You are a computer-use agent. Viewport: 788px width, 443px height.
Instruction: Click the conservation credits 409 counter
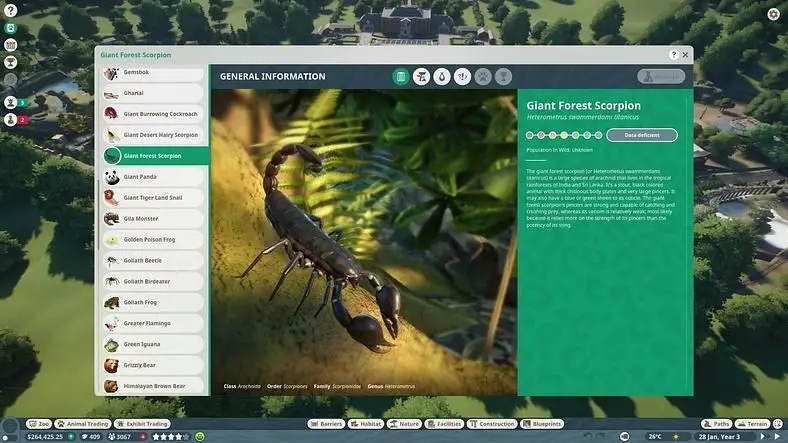click(x=91, y=436)
